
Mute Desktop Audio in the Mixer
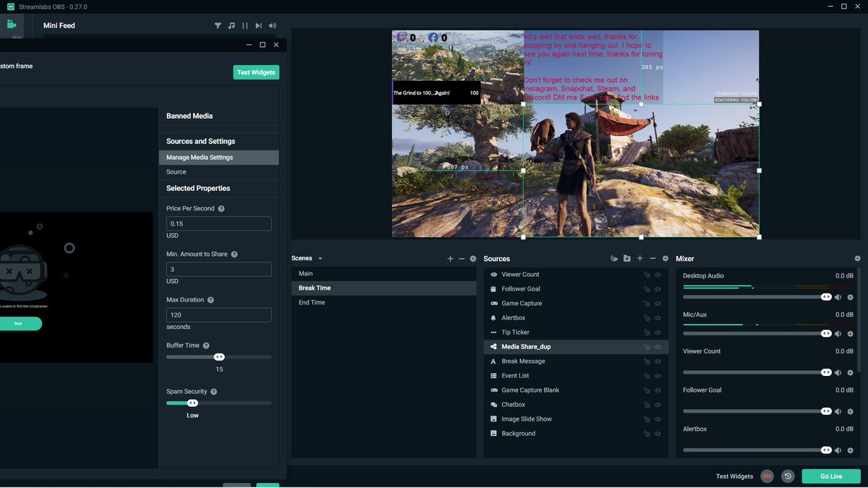838,297
